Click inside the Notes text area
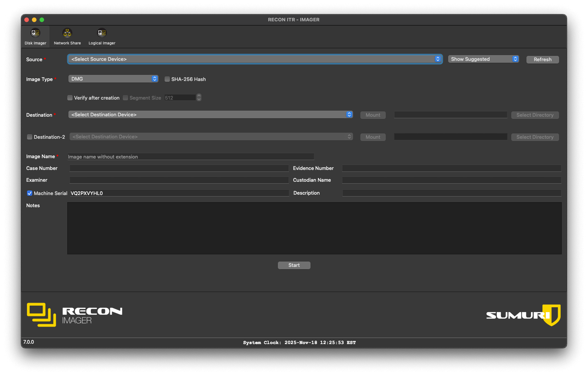 pyautogui.click(x=314, y=228)
